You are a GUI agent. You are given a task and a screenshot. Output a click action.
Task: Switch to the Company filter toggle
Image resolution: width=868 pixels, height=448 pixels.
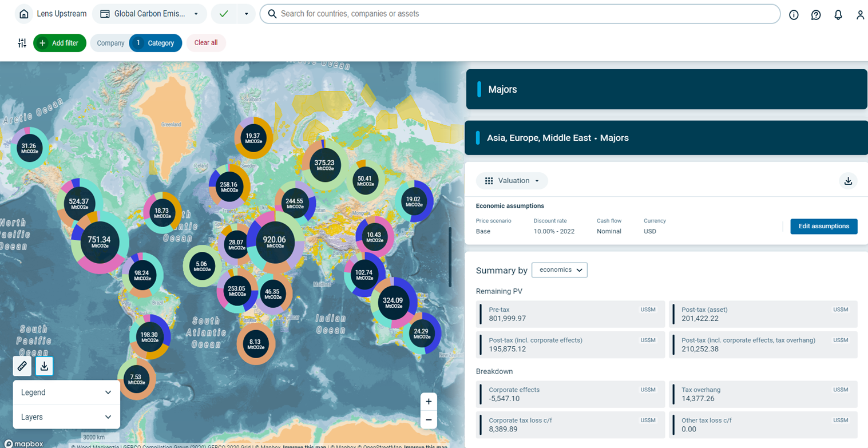[110, 43]
